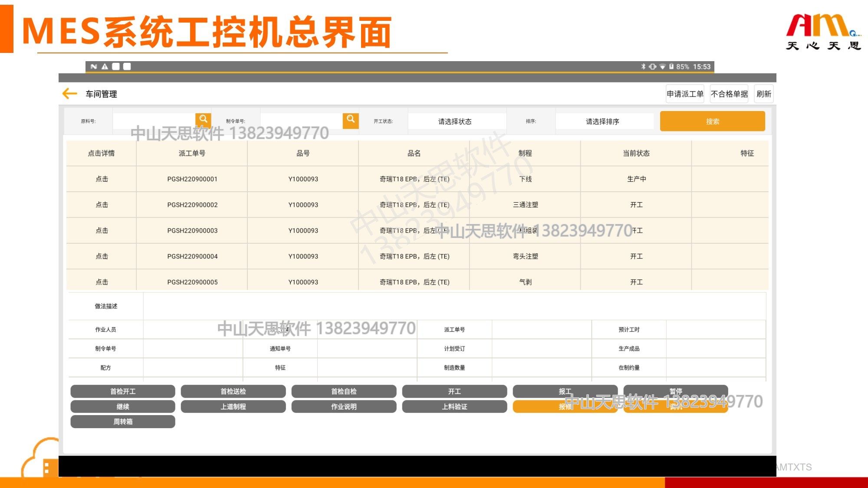868x488 pixels.
Task: Open the 申请派工单 button
Action: pyautogui.click(x=685, y=94)
